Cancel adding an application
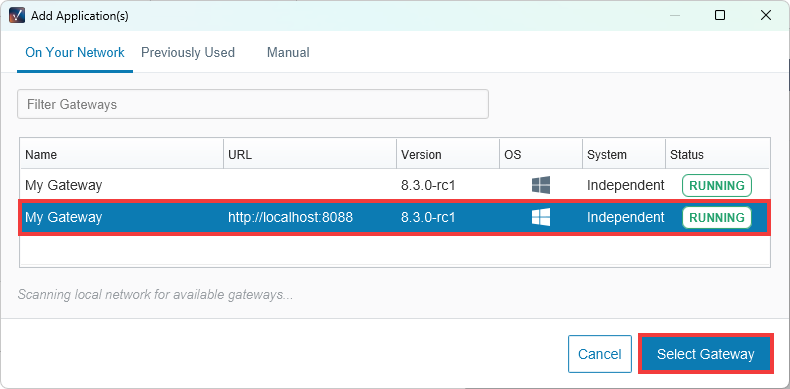This screenshot has width=790, height=389. [600, 354]
